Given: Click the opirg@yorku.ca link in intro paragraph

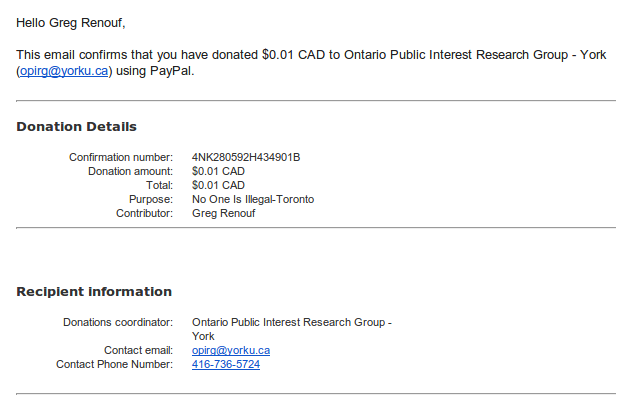Looking at the screenshot, I should click(64, 71).
